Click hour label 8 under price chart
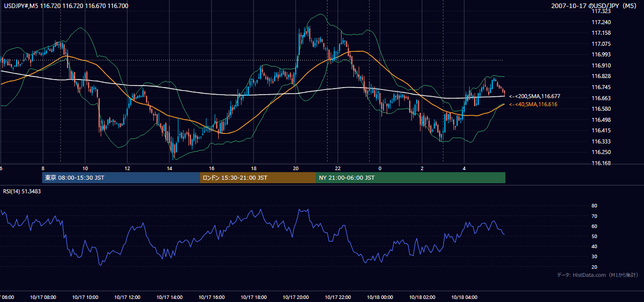644x302 pixels. click(x=43, y=168)
